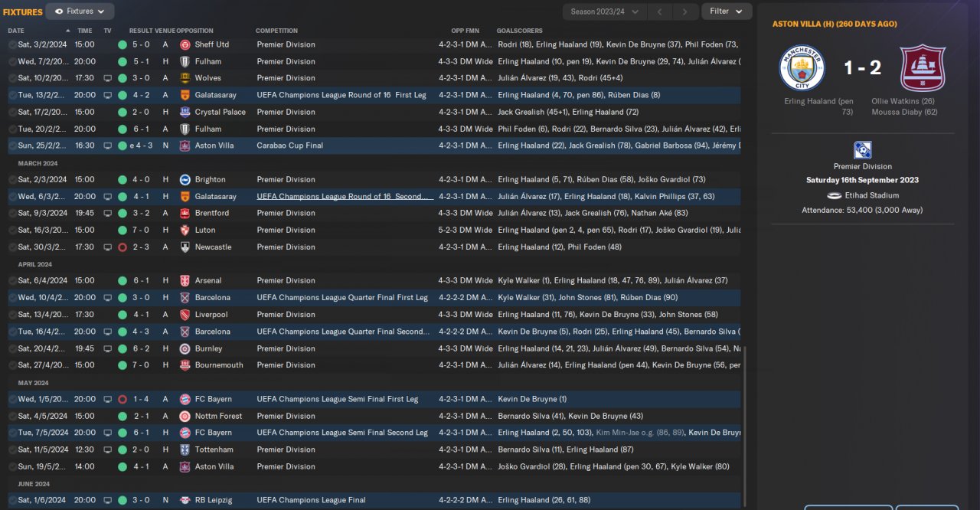Open UEFA Champions League Round of 16 Second Leg link
This screenshot has height=510, width=980.
coord(345,196)
